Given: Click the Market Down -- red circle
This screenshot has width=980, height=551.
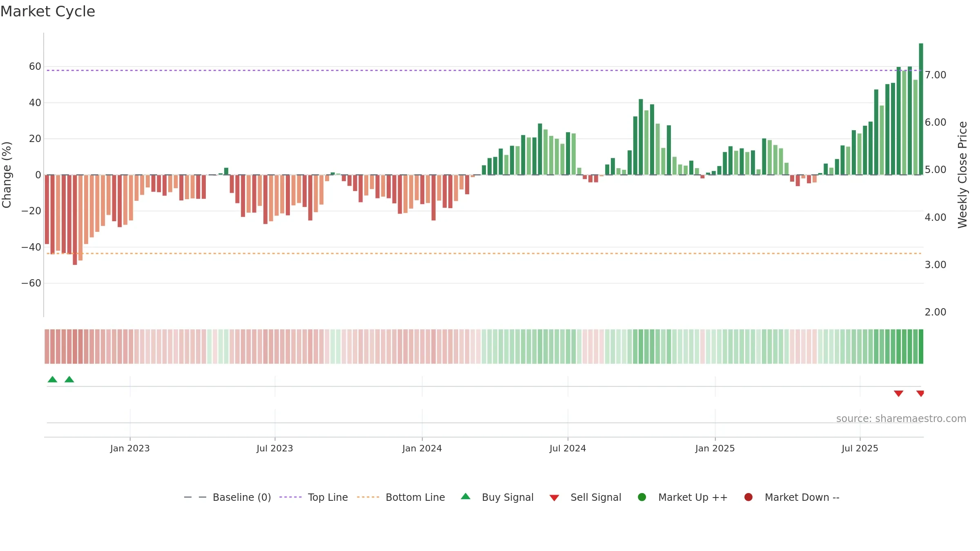Looking at the screenshot, I should (748, 497).
